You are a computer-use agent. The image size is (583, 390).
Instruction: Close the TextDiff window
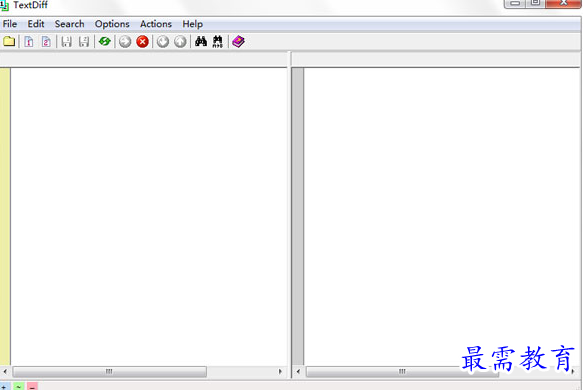coord(564,3)
